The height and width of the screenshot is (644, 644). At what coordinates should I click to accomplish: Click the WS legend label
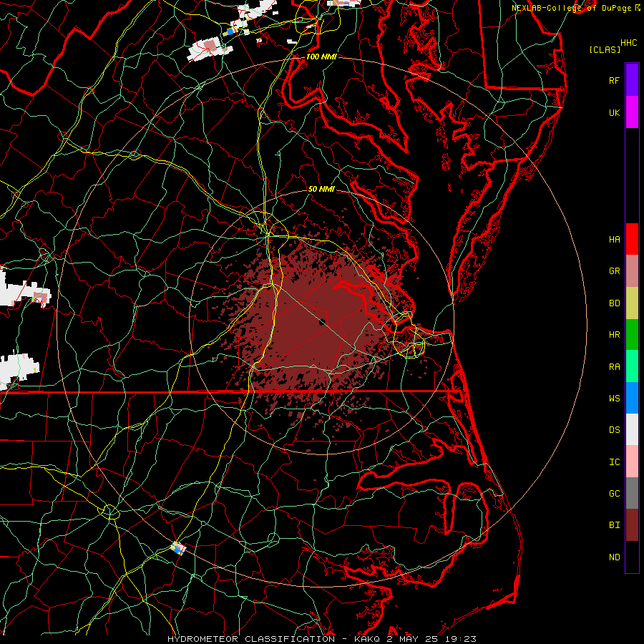[x=614, y=399]
